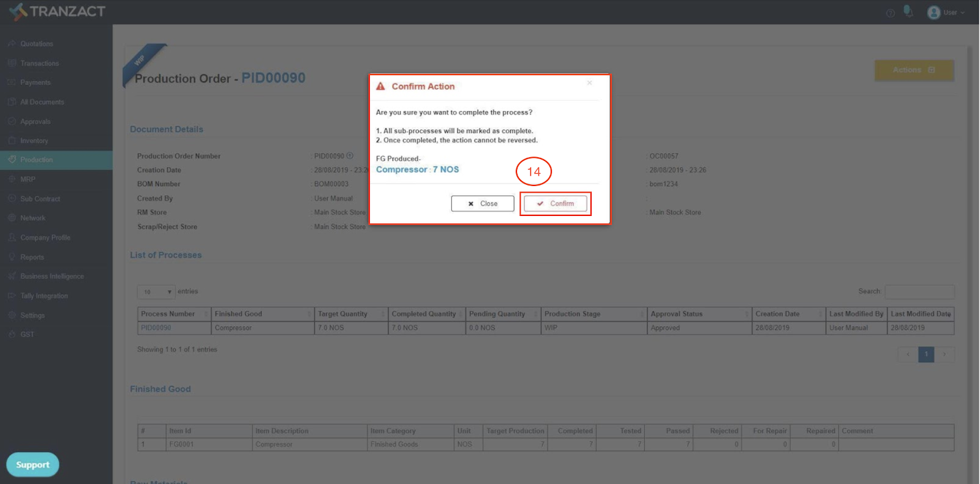Click the next page arrow
Screen dimensions: 980x484
point(944,354)
